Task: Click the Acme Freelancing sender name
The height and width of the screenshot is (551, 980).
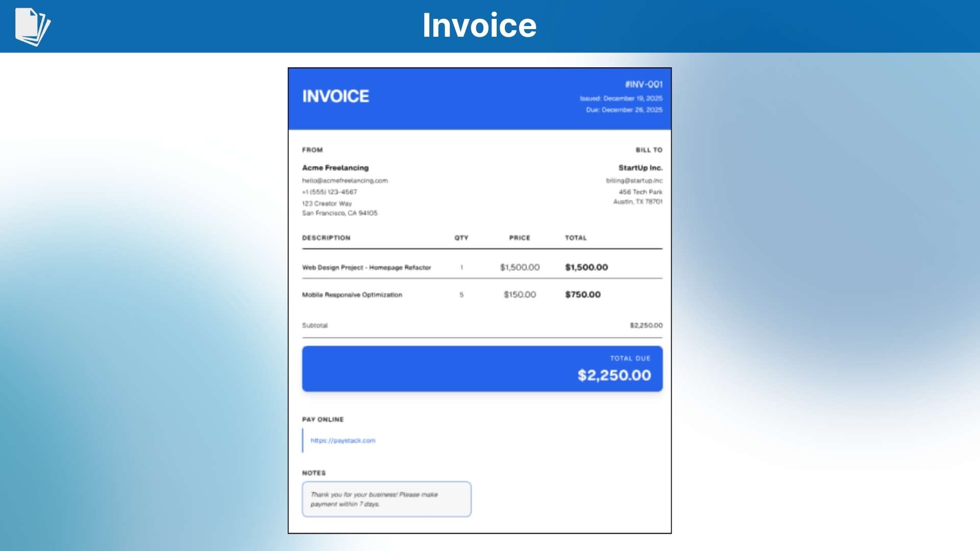Action: click(x=335, y=168)
